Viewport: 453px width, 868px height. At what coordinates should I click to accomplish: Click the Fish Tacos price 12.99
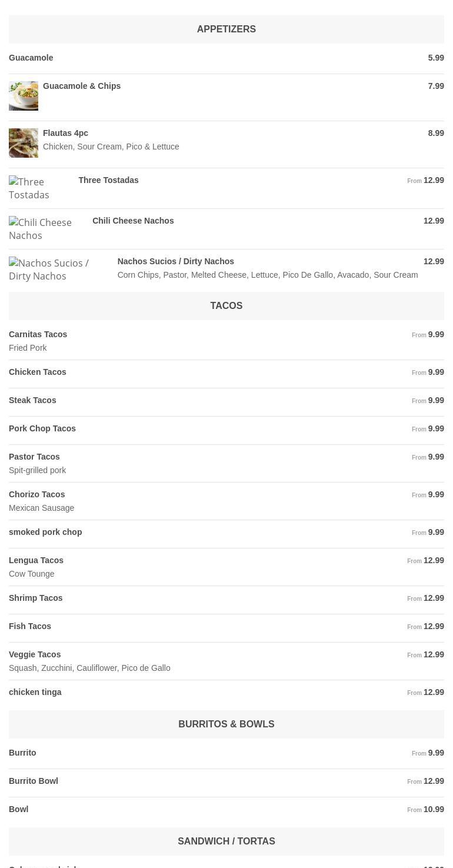point(434,626)
